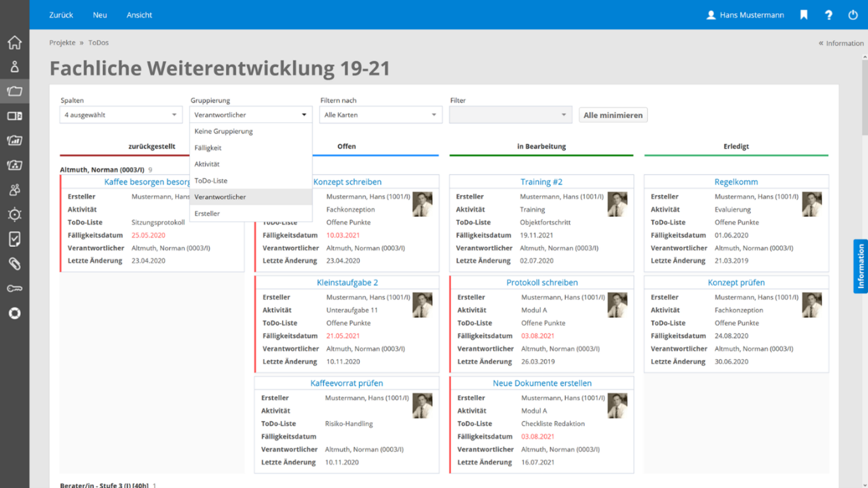Open the Filtern nach dropdown Alle Karten
Screen dimensions: 868x488
click(380, 115)
